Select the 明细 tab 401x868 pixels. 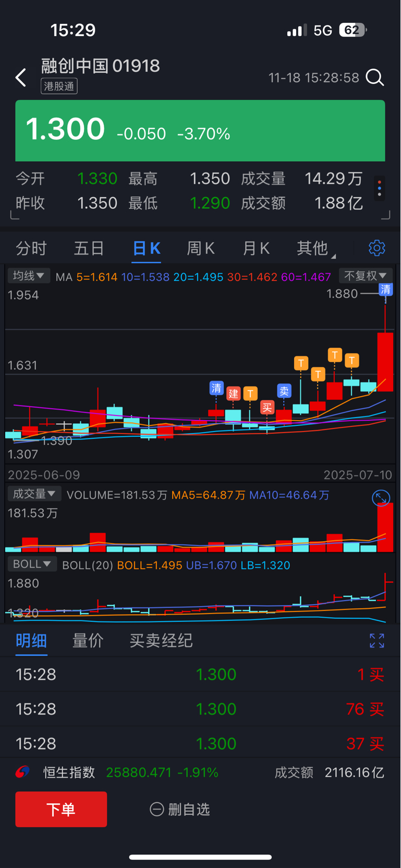click(31, 641)
